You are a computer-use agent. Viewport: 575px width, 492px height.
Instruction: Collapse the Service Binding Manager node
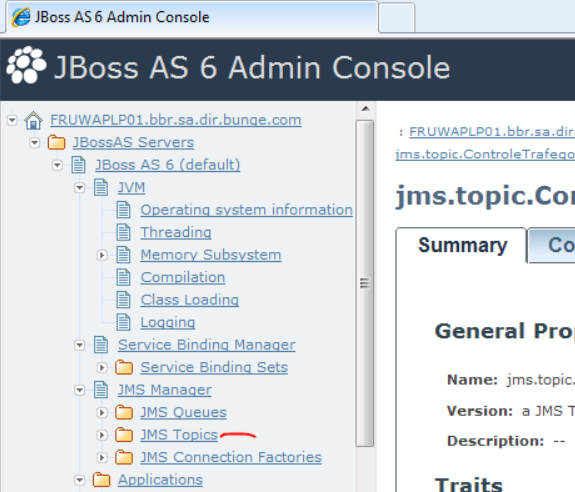(x=80, y=345)
